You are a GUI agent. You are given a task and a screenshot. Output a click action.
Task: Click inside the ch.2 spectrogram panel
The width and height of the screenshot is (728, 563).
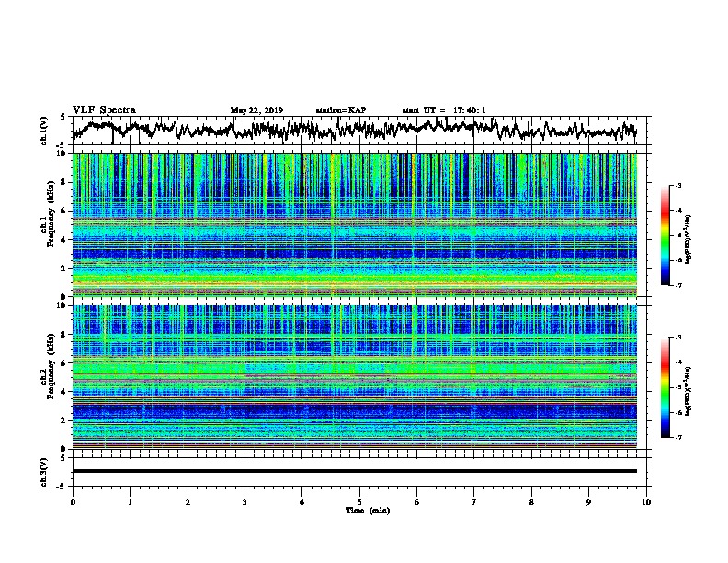point(355,376)
